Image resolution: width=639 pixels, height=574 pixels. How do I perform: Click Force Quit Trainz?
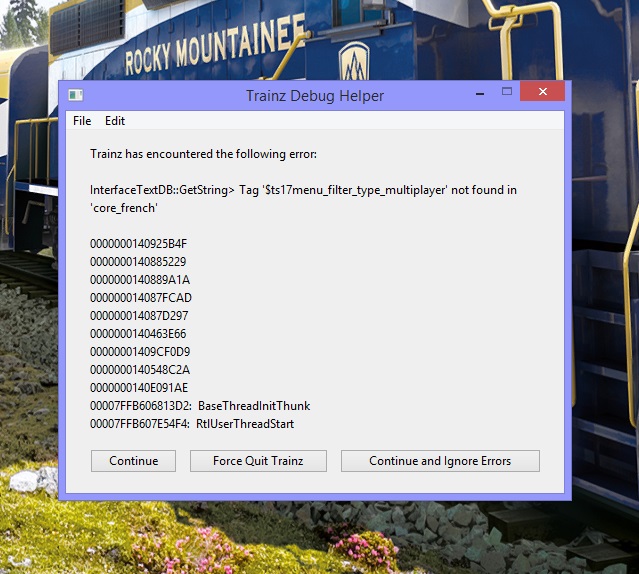tap(258, 461)
